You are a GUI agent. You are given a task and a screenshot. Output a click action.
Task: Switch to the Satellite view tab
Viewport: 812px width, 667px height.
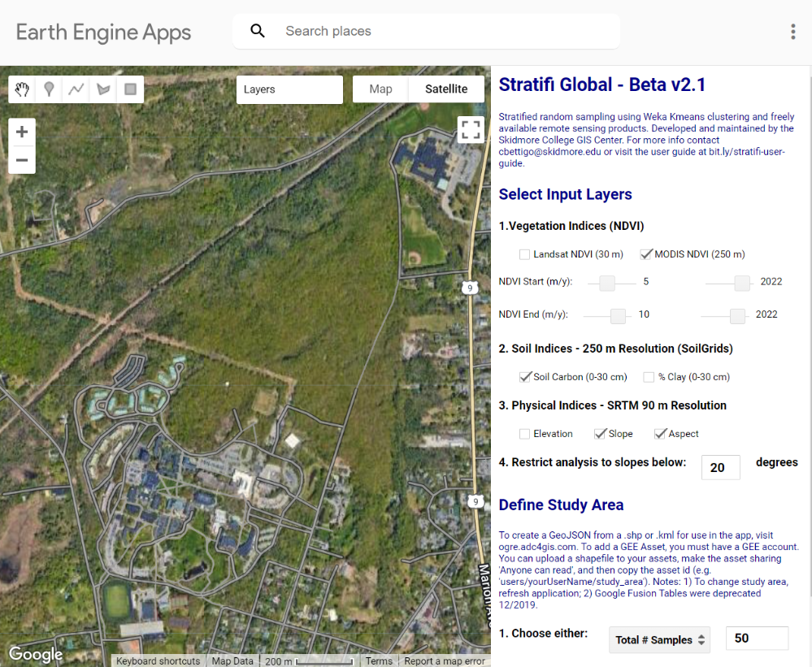coord(446,89)
